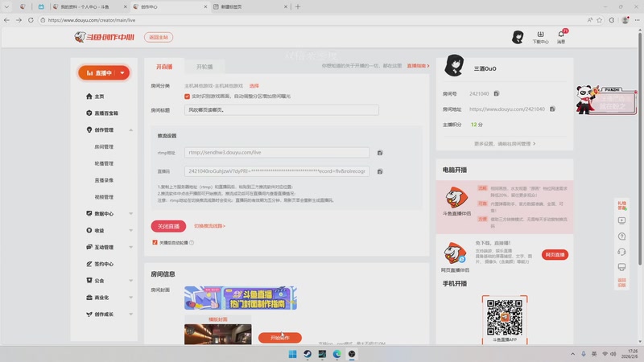Switch to 我的资料 个人中心 browser tab
This screenshot has width=644, height=362.
[90, 7]
